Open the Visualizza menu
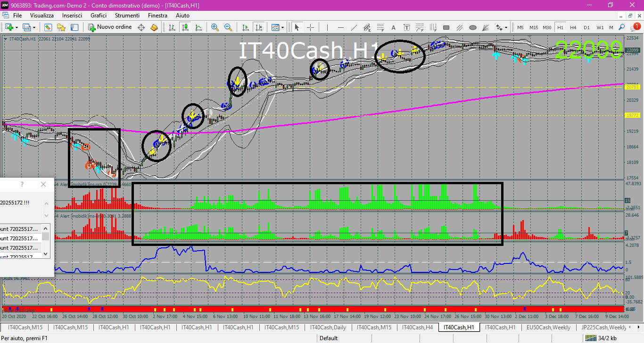 click(x=41, y=16)
